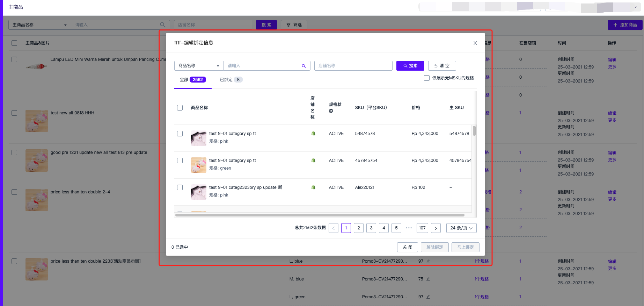Switch to the 已绑定 tab

coord(230,80)
